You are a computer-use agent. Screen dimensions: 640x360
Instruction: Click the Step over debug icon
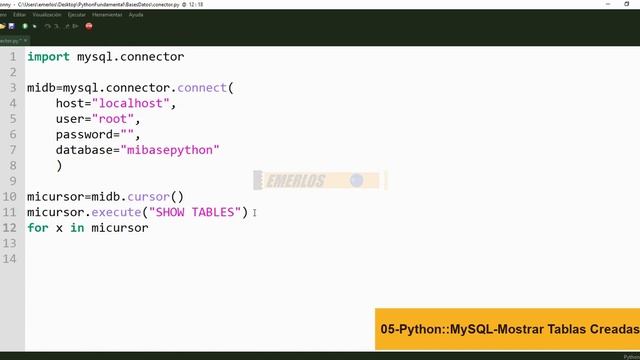[x=47, y=26]
